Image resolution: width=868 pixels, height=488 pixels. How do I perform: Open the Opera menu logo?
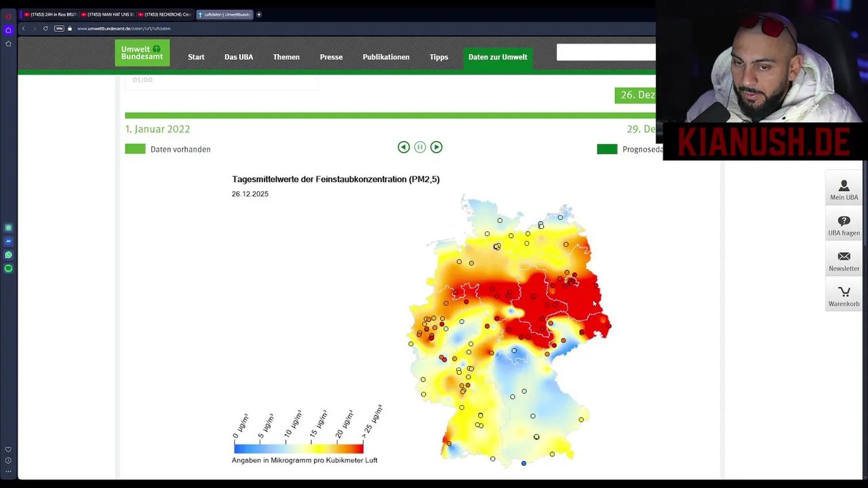click(8, 16)
